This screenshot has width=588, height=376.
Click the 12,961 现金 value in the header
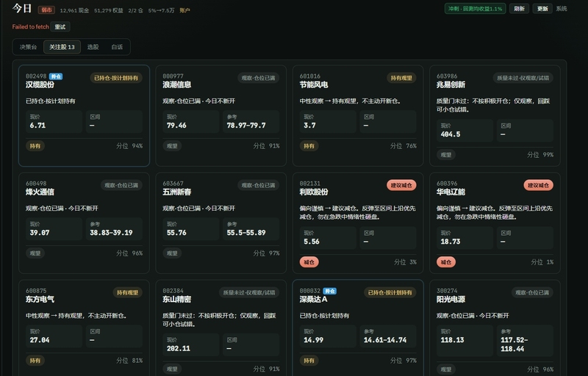(74, 10)
